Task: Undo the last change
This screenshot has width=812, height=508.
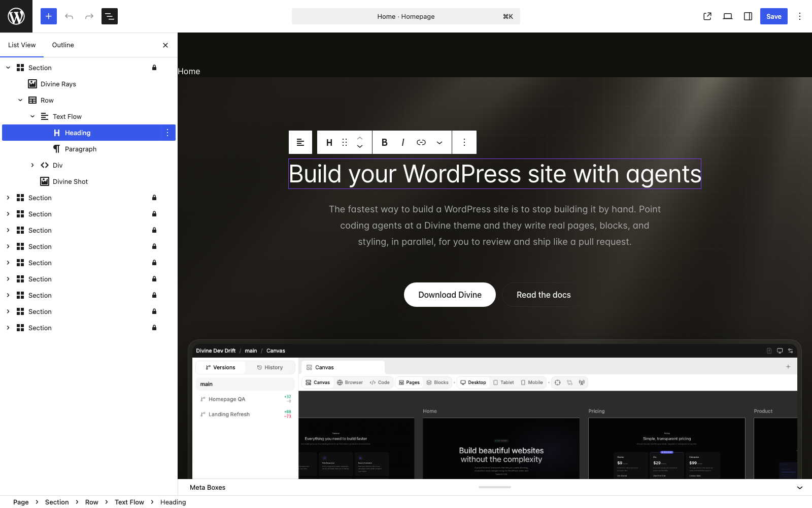Action: click(x=69, y=16)
